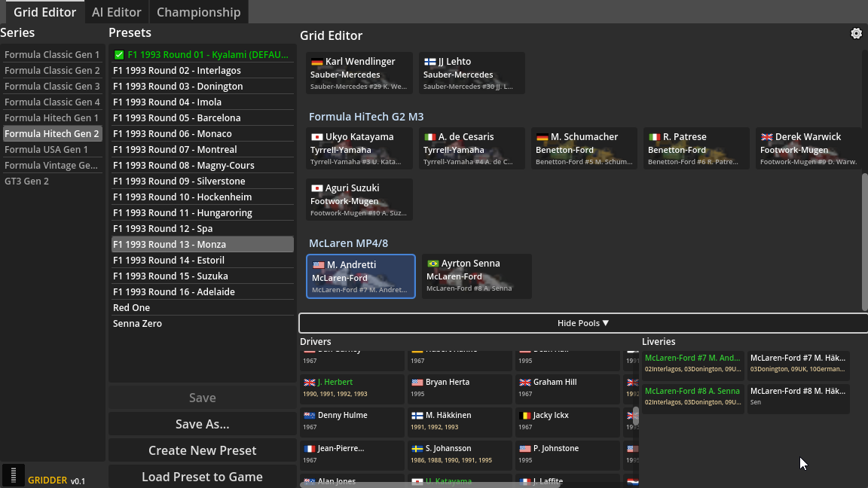This screenshot has width=868, height=488.
Task: Select R. Patrese grid card
Action: coord(696,148)
